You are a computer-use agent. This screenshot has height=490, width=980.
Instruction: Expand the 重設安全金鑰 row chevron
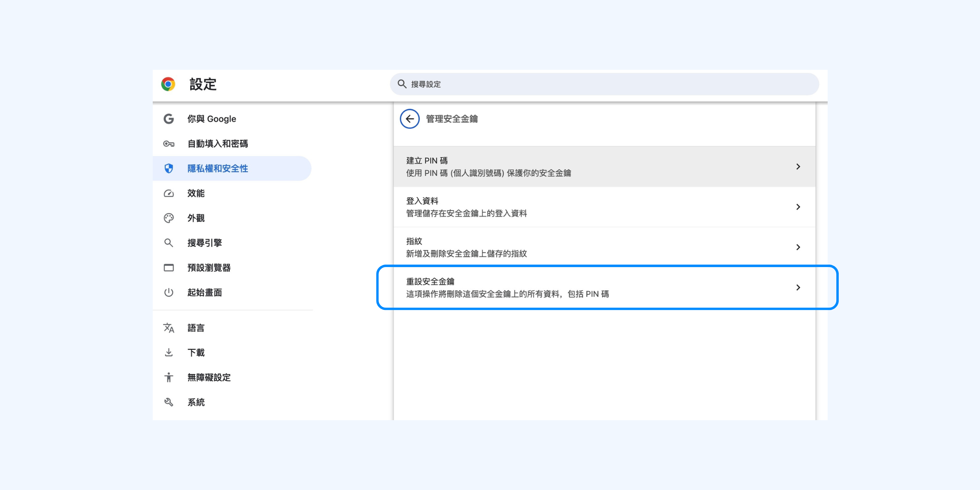click(x=798, y=288)
